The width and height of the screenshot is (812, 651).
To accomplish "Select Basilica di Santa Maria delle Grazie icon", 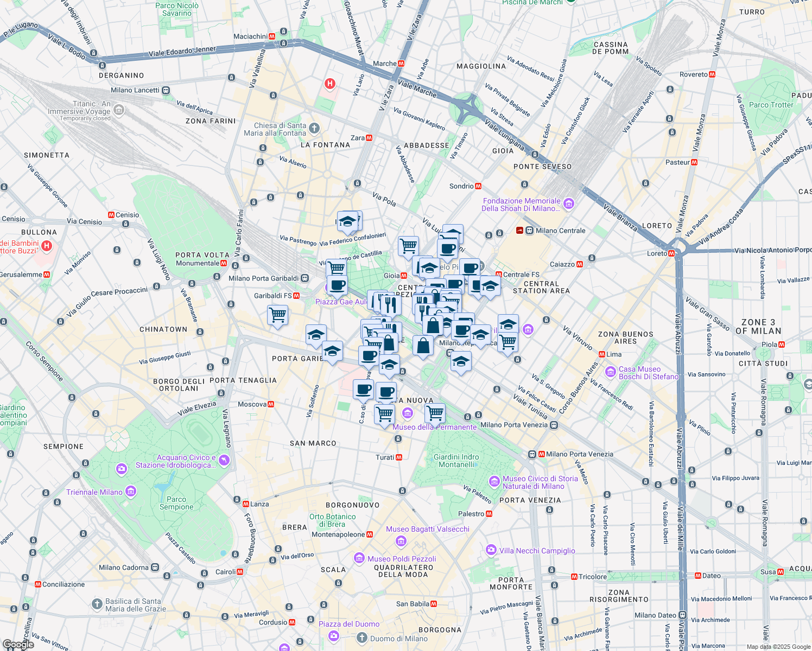I will coord(97,604).
